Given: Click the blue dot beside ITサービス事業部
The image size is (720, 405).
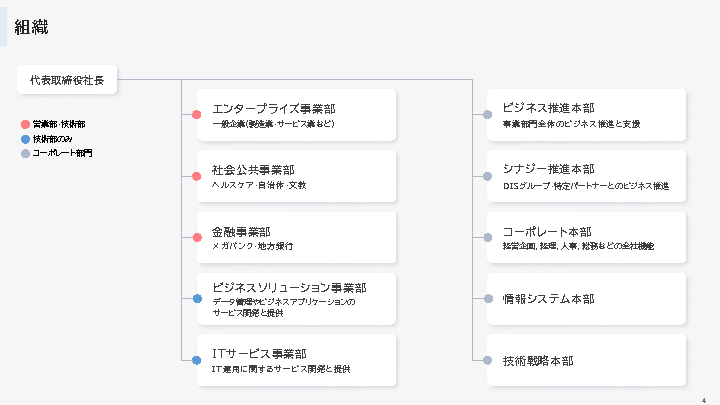Looking at the screenshot, I should point(197,359).
